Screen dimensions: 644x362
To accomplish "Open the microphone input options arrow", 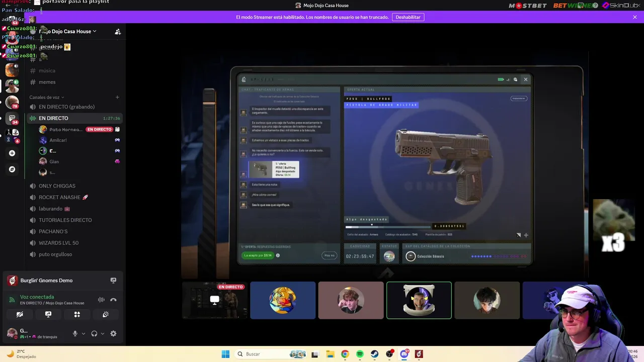I will [84, 333].
